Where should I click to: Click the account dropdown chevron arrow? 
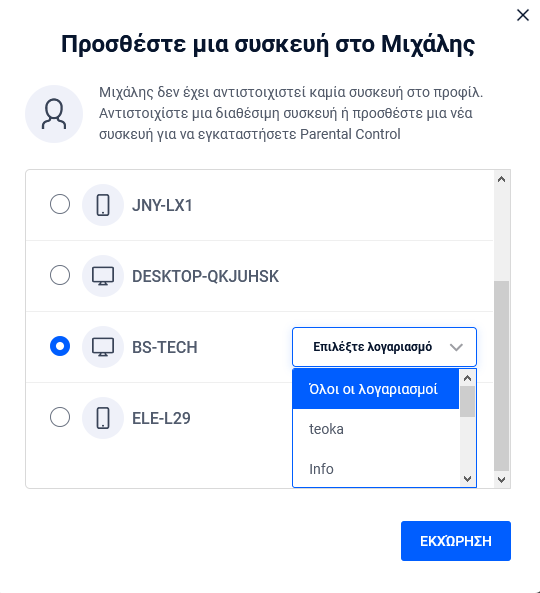click(x=456, y=347)
